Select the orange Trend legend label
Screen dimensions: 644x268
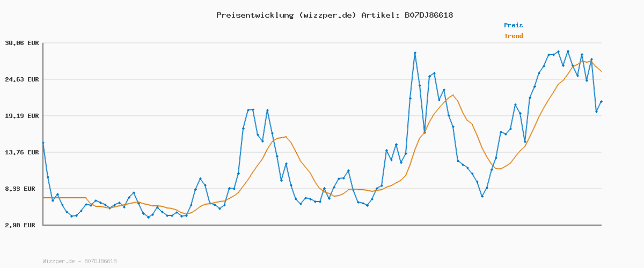[x=513, y=36]
